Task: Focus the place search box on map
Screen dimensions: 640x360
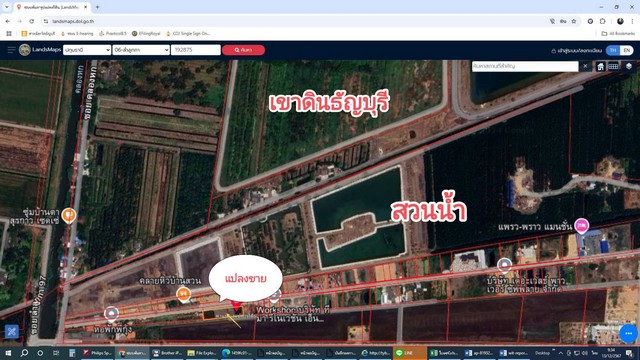Action: click(525, 66)
